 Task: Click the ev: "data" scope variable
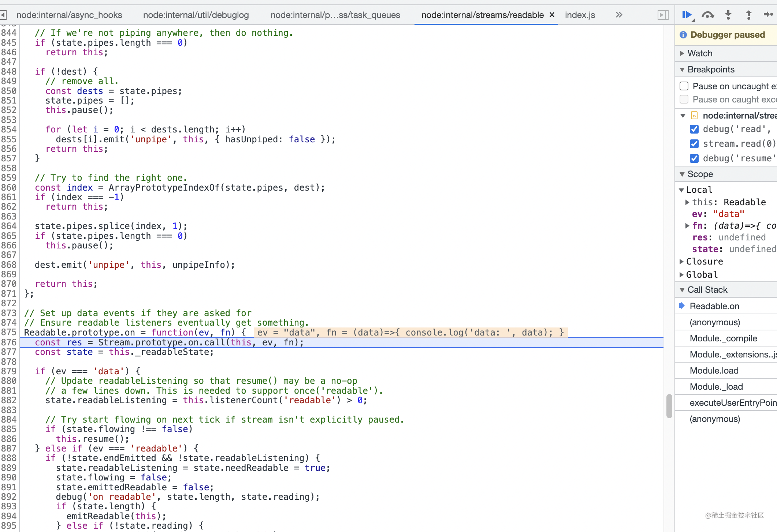718,214
